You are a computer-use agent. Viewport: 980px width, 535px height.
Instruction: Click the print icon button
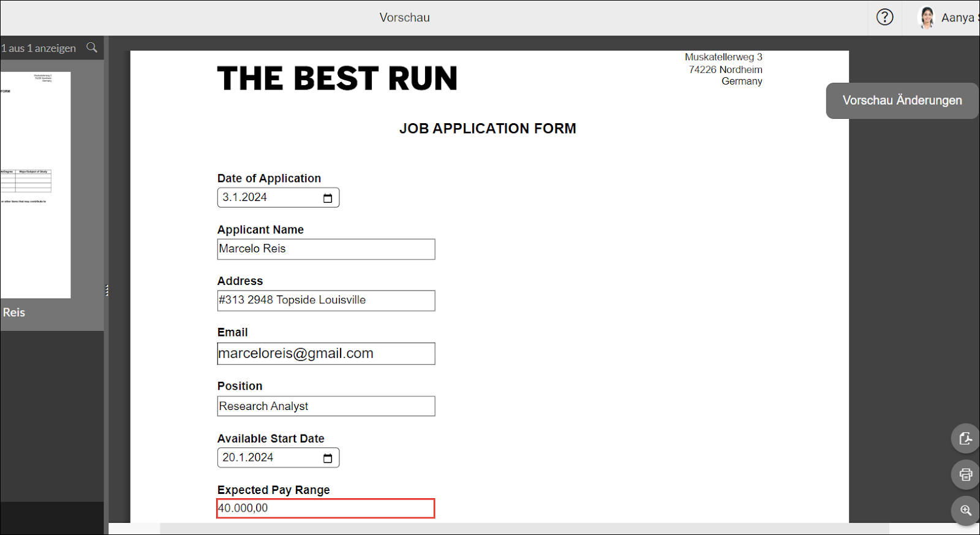pyautogui.click(x=965, y=474)
